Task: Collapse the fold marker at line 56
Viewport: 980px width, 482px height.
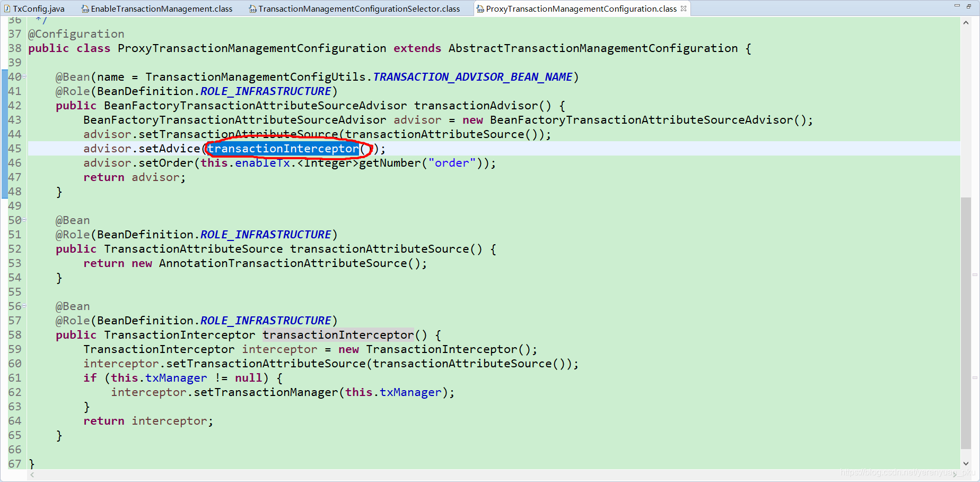Action: [x=24, y=306]
